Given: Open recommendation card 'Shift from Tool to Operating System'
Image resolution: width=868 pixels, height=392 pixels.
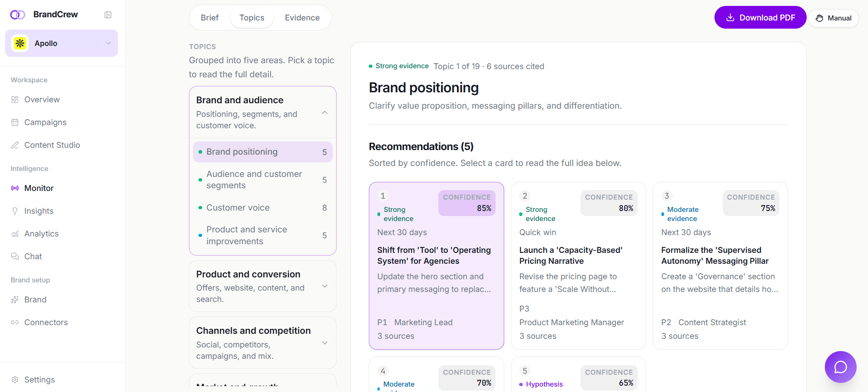Looking at the screenshot, I should [x=436, y=266].
